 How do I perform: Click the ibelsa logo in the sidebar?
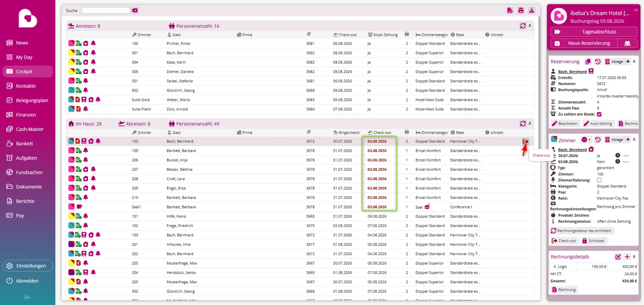coord(28,18)
